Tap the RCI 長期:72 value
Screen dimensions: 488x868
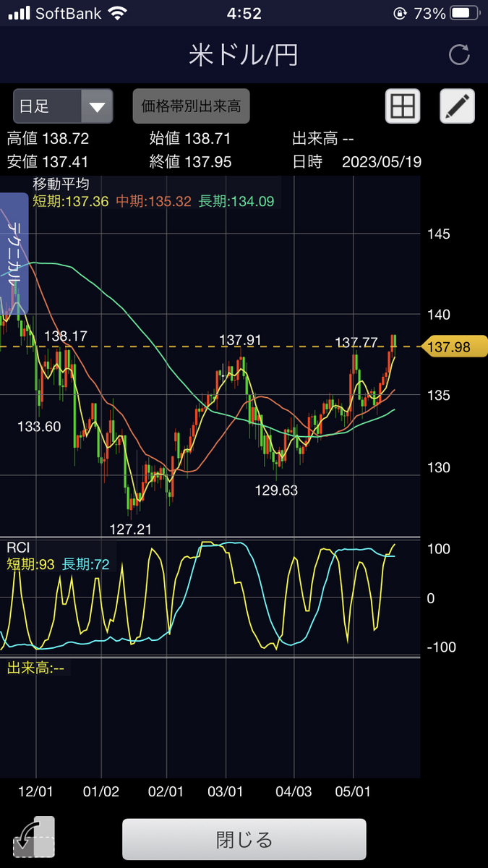[86, 564]
